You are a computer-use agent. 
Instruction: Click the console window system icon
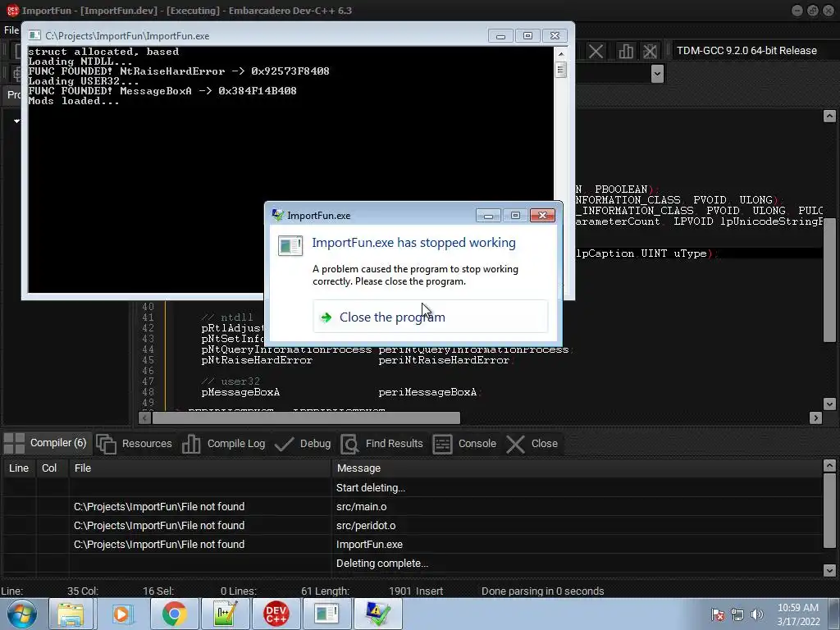tap(34, 35)
